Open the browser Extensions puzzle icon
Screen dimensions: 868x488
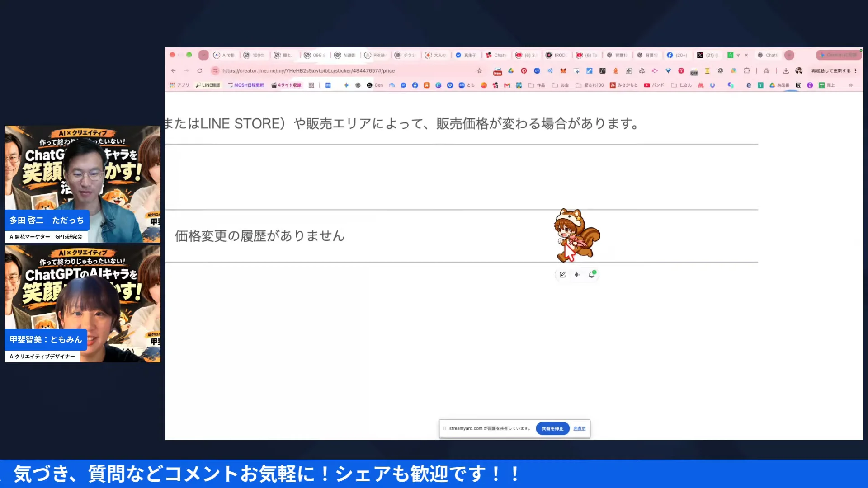point(747,70)
